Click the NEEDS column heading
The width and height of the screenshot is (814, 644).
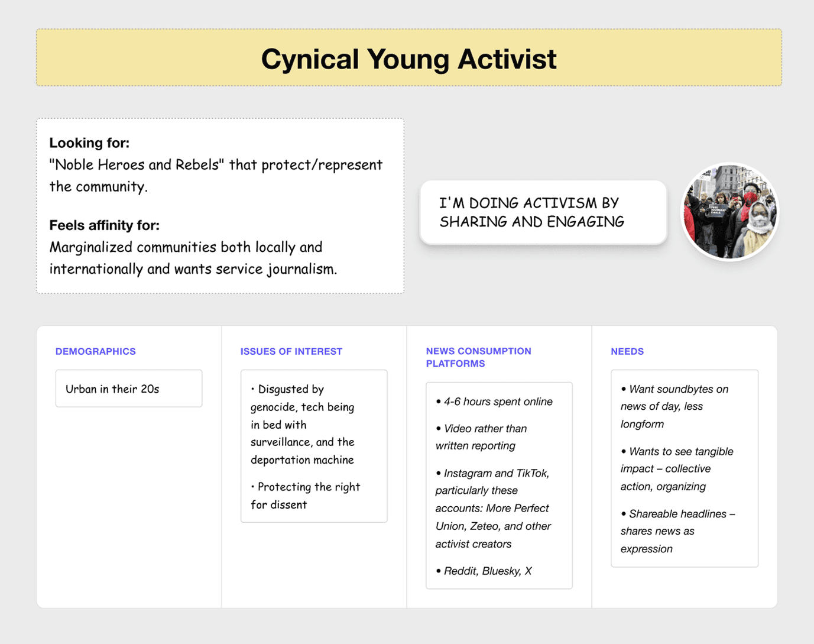click(x=627, y=351)
